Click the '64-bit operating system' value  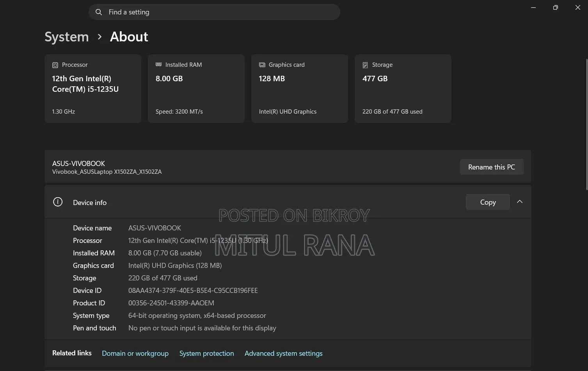tap(197, 316)
